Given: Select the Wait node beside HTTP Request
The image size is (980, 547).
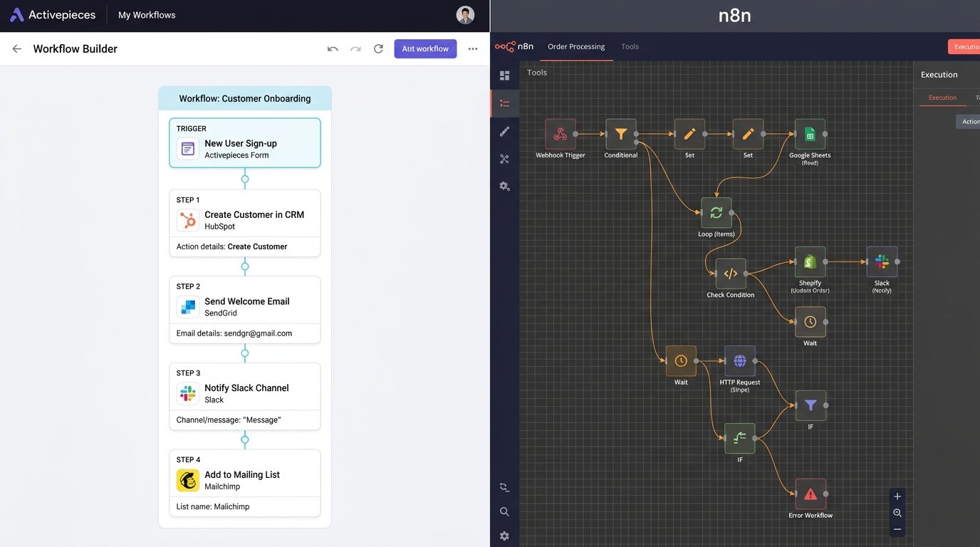Looking at the screenshot, I should pos(681,361).
